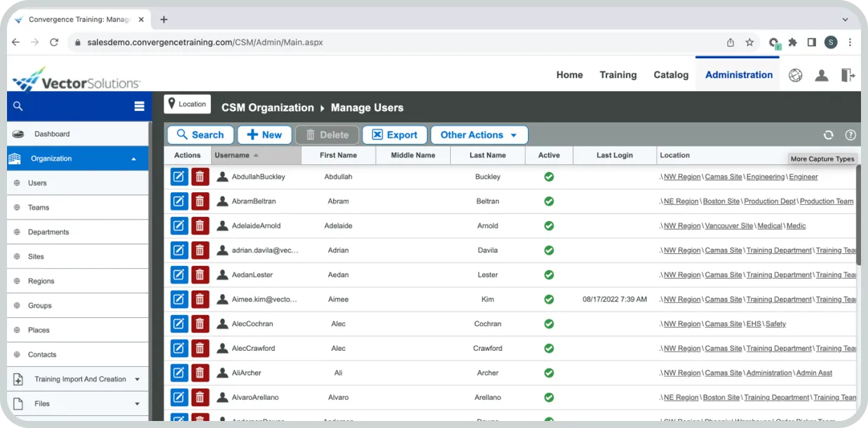Click the Export button
Viewport: 868px width, 428px height.
pyautogui.click(x=394, y=135)
